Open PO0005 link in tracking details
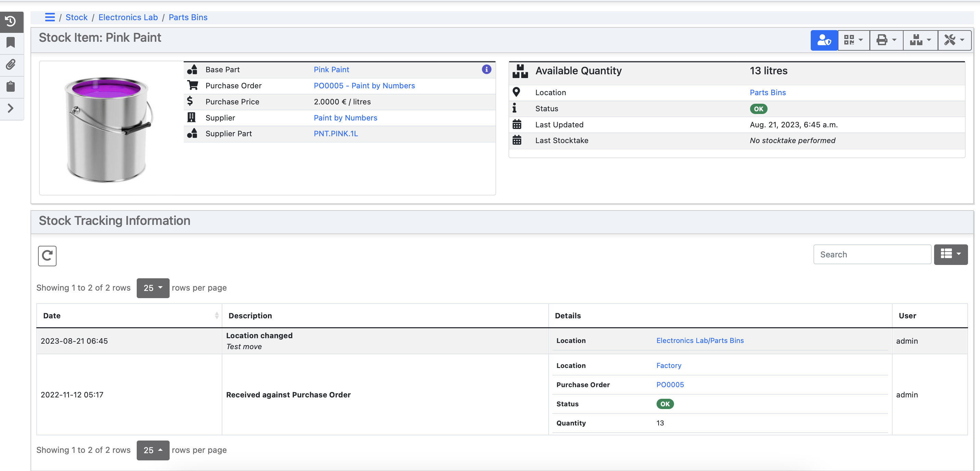The height and width of the screenshot is (471, 980). click(x=670, y=384)
